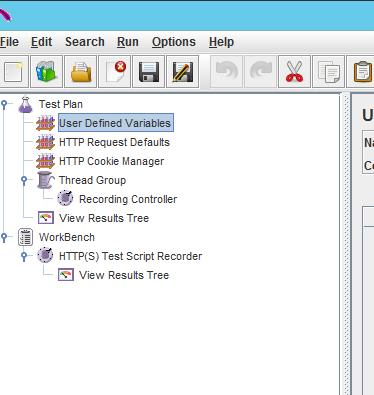Select the WorkBench label
Screen dimensions: 374x395
coord(67,237)
